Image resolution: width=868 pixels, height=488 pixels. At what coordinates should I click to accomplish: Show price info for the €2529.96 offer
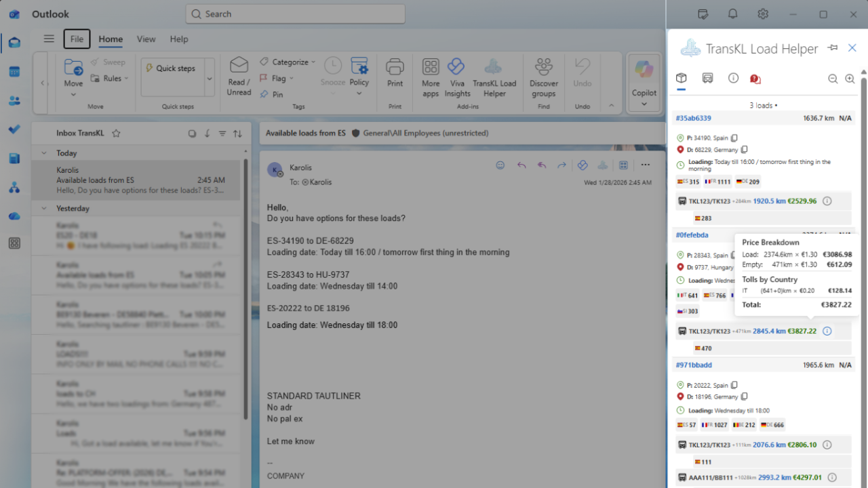pyautogui.click(x=827, y=201)
